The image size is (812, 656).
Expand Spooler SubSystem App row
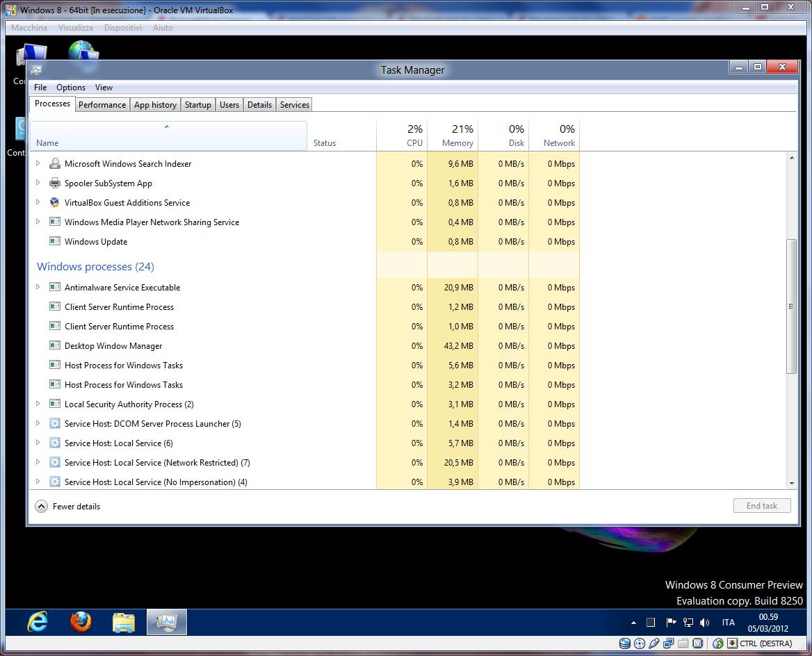click(x=38, y=183)
